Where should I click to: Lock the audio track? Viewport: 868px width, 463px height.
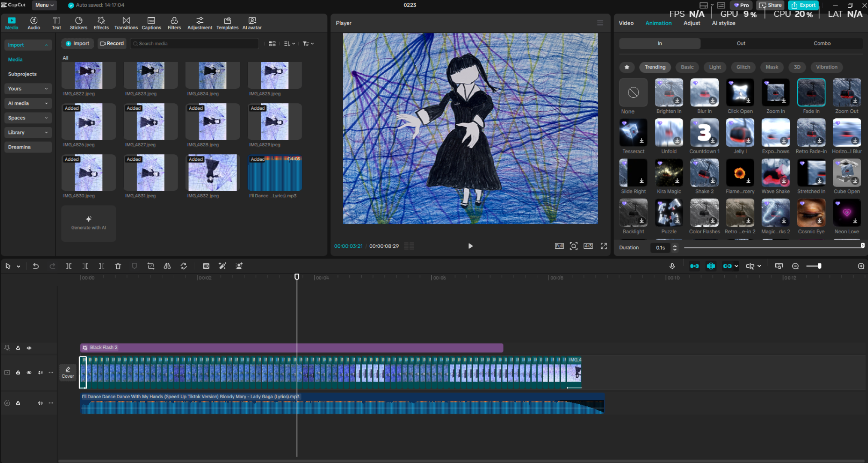(x=18, y=403)
